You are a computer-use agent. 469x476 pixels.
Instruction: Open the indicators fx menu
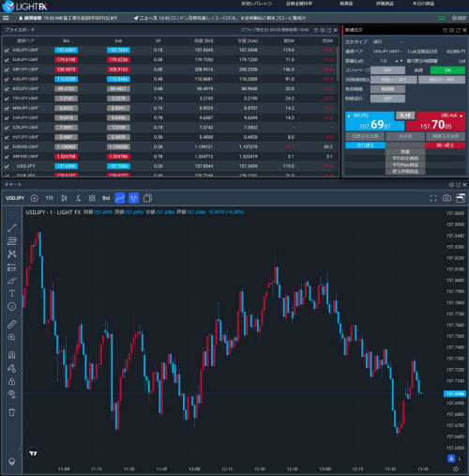click(78, 198)
